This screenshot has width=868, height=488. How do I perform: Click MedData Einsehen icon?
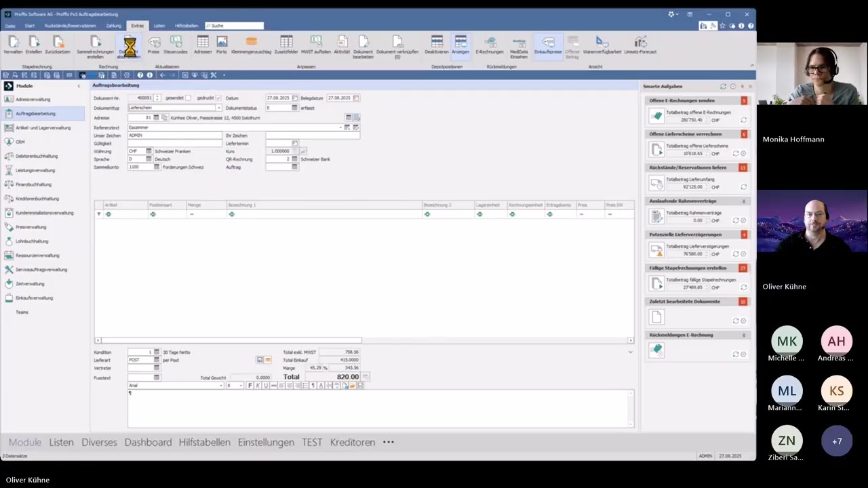click(x=519, y=47)
